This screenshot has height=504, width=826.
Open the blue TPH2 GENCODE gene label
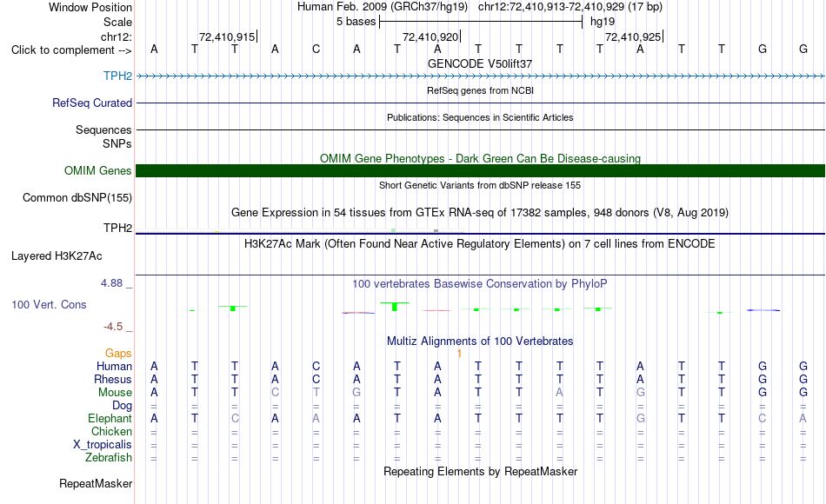pyautogui.click(x=117, y=76)
